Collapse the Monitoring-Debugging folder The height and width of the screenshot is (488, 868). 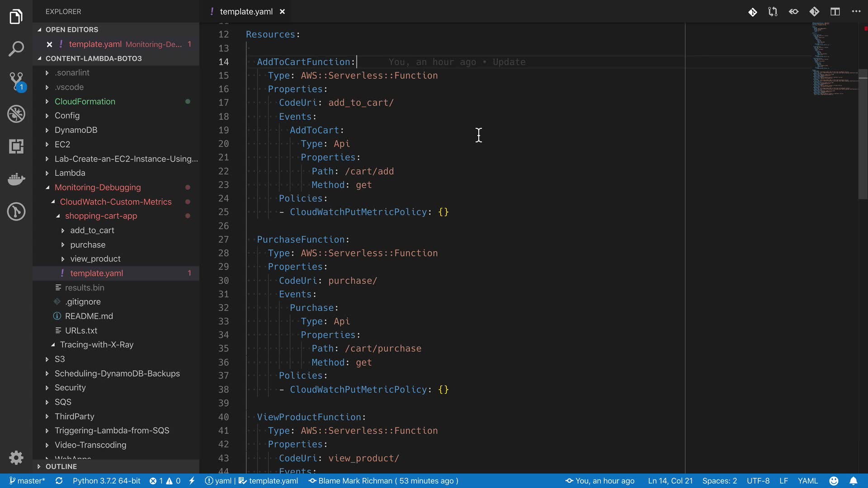[x=97, y=188]
